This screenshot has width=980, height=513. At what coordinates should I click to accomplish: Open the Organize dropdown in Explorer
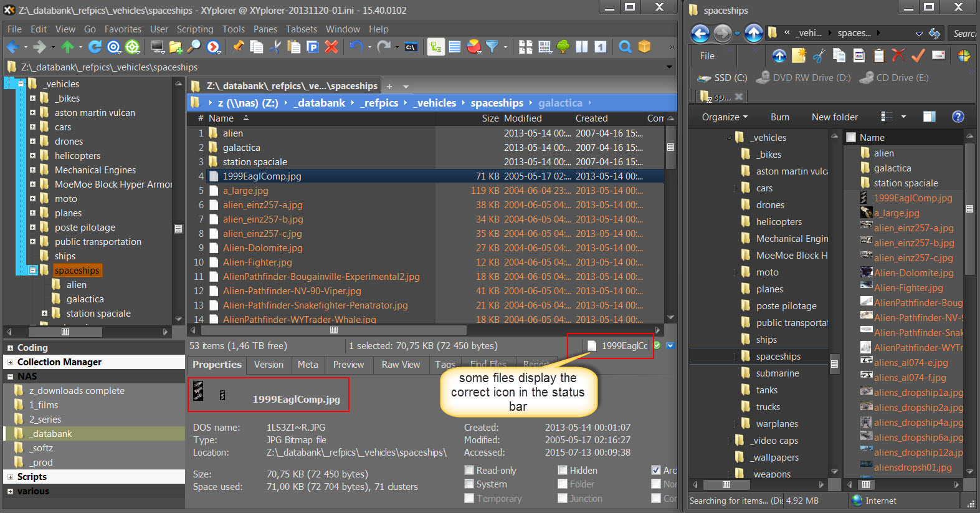[x=724, y=117]
